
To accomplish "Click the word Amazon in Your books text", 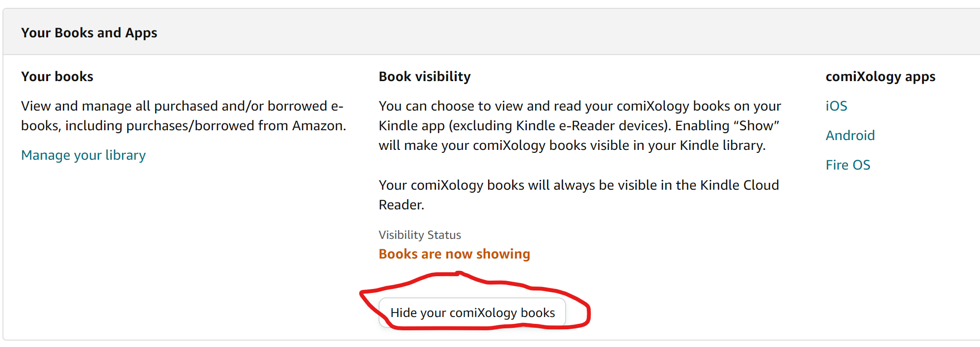I will (319, 126).
